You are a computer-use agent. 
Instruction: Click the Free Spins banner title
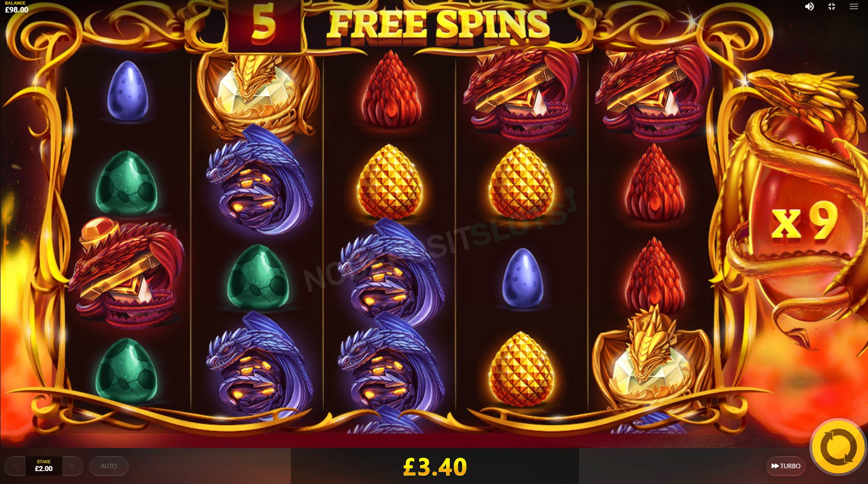(439, 24)
